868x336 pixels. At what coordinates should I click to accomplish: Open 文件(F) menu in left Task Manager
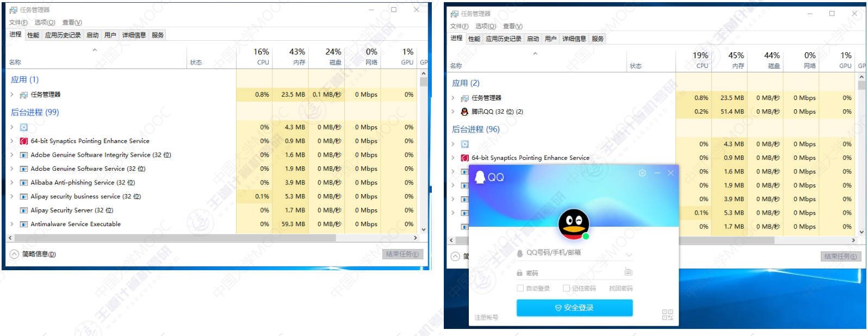coord(18,22)
